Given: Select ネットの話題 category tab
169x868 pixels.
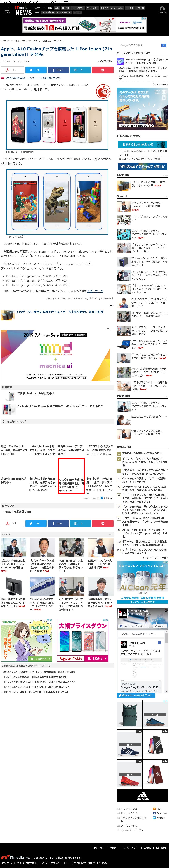Looking at the screenshot, I should (117, 8).
